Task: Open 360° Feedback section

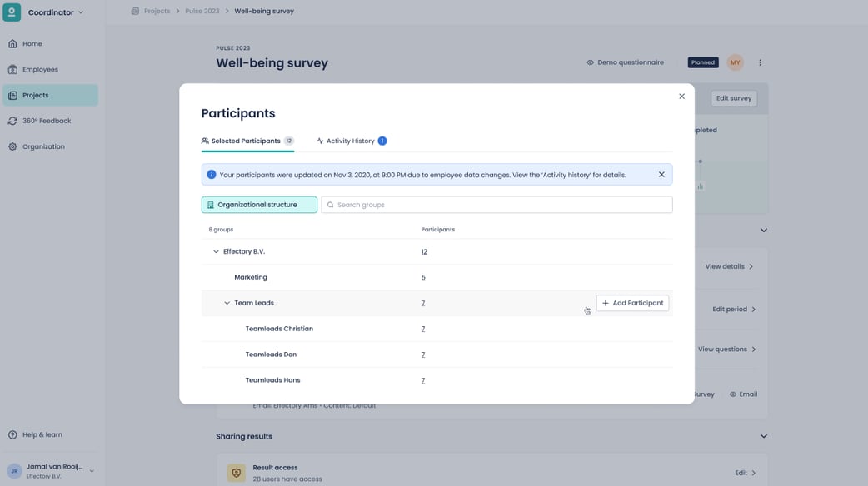Action: coord(47,121)
